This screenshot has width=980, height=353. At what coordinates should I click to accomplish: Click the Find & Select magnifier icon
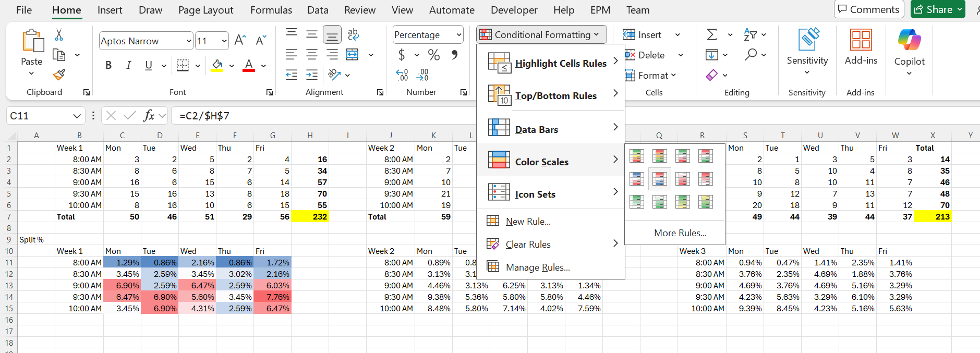point(751,54)
